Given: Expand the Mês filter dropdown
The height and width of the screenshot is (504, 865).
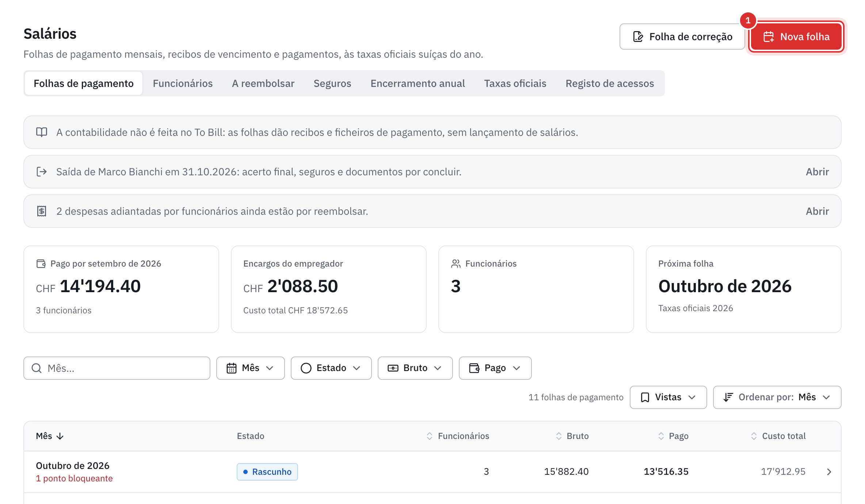Looking at the screenshot, I should [x=250, y=368].
